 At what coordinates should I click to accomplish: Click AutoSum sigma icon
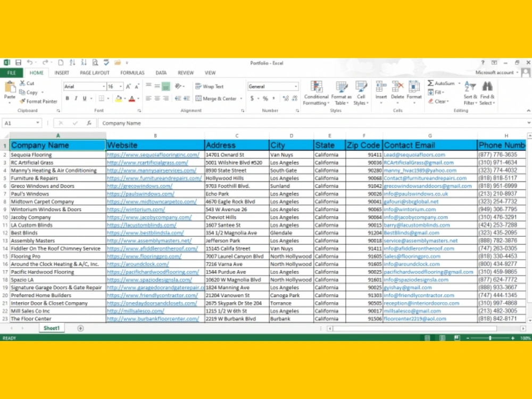tap(430, 83)
